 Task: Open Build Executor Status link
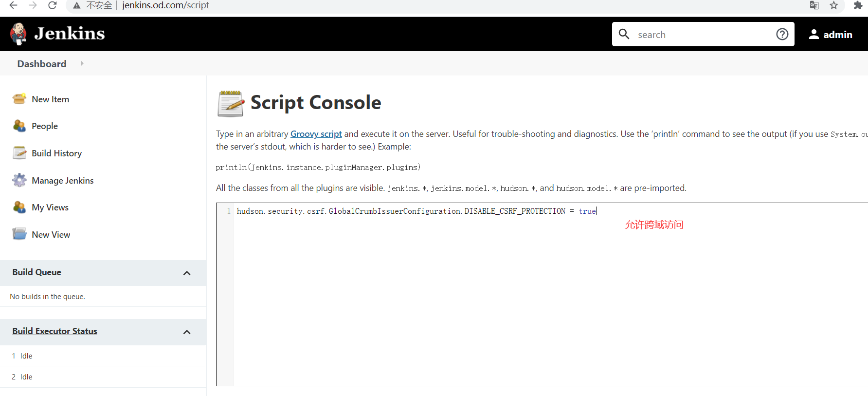click(55, 331)
